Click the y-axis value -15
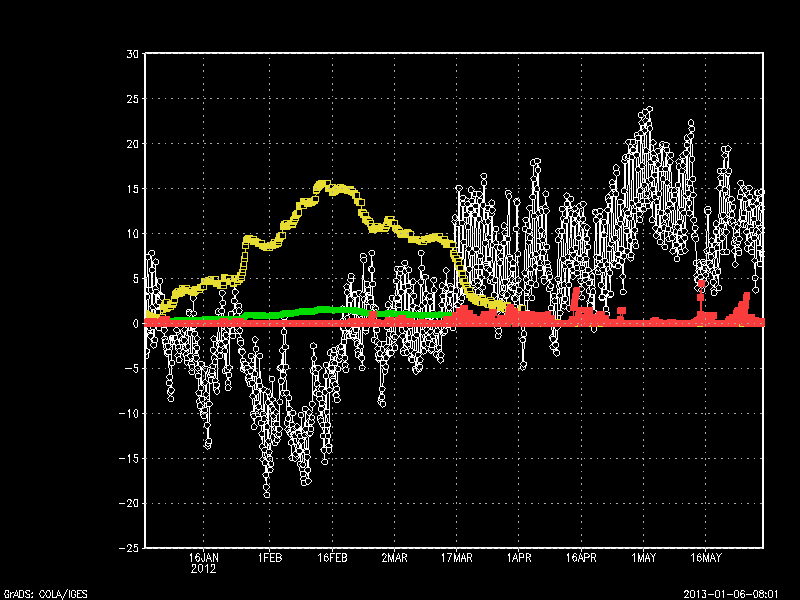 [129, 458]
